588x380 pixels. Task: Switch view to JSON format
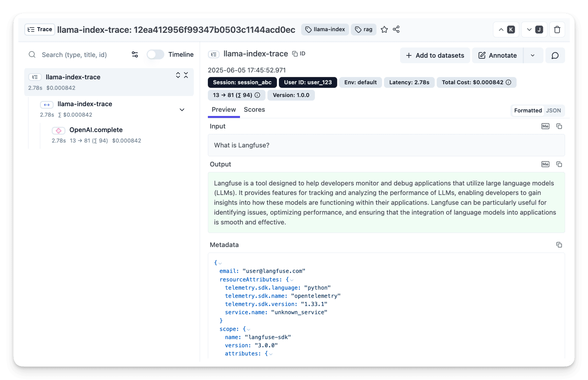(553, 111)
